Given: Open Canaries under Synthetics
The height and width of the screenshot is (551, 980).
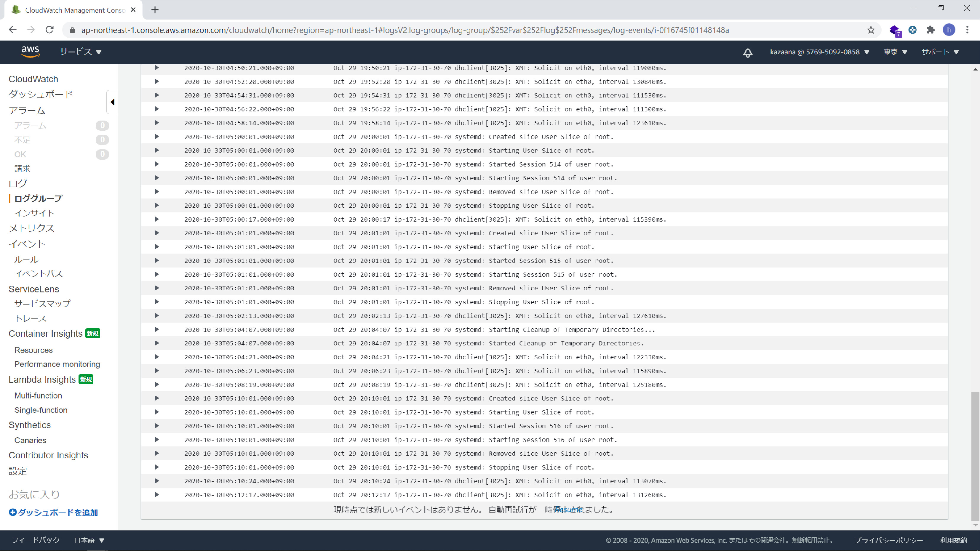Looking at the screenshot, I should click(31, 440).
